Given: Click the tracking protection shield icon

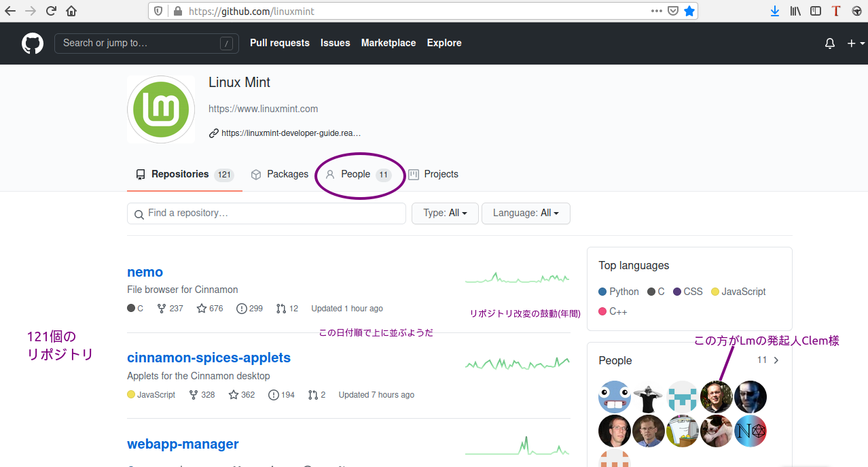Looking at the screenshot, I should (157, 11).
